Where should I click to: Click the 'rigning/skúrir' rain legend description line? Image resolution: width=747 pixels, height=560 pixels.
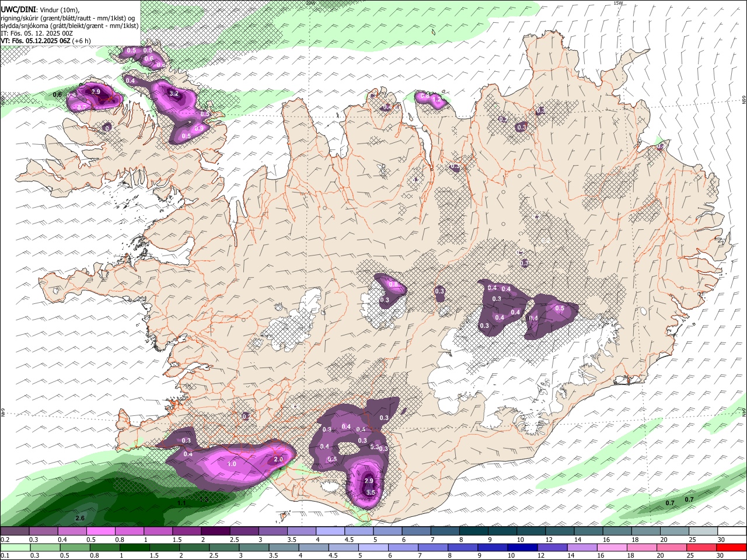68,17
